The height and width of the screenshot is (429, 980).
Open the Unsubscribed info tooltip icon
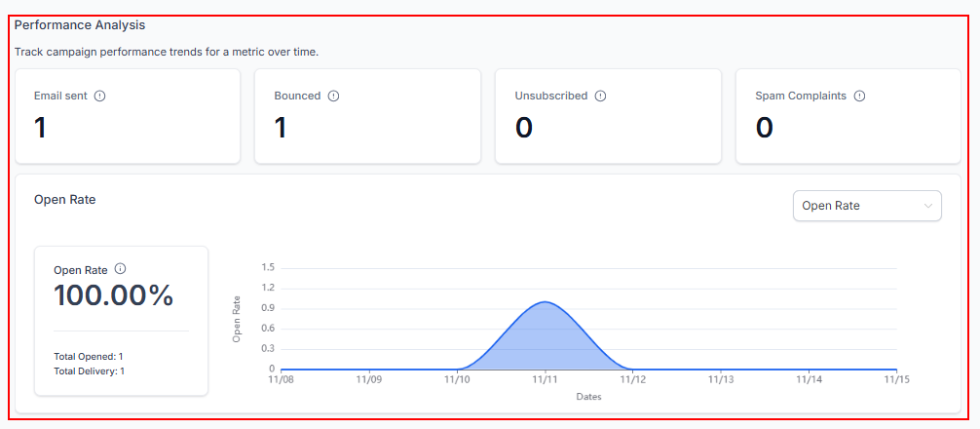point(600,96)
